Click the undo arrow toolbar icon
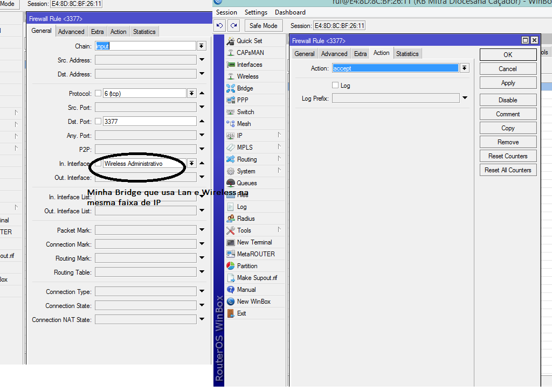This screenshot has height=392, width=552. tap(220, 26)
